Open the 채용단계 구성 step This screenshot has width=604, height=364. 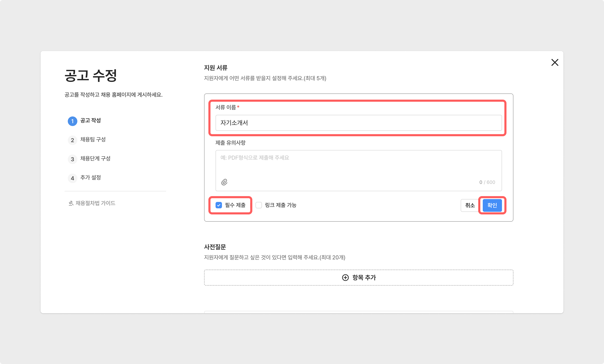(x=95, y=159)
